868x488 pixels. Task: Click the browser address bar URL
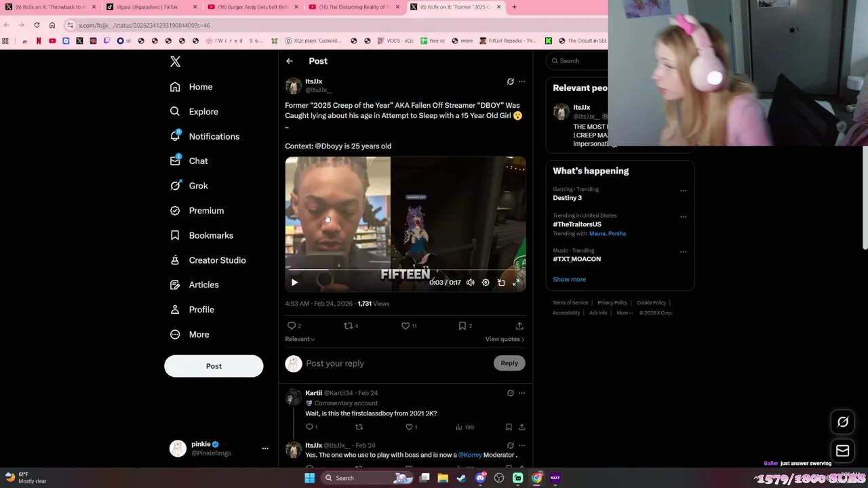(x=144, y=25)
